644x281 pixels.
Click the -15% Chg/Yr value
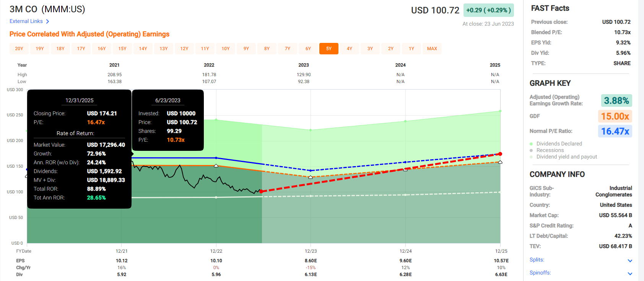click(x=311, y=268)
